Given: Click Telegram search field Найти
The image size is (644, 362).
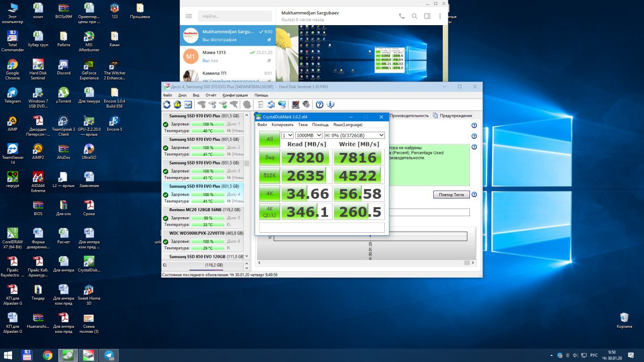Looking at the screenshot, I should click(235, 16).
